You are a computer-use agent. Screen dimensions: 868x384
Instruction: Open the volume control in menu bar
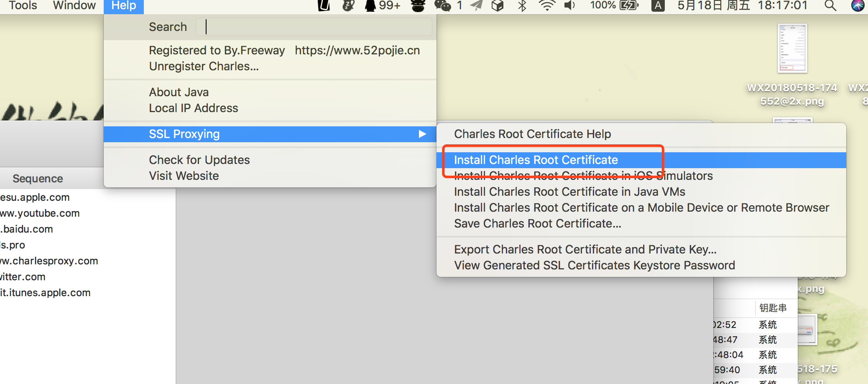pos(569,5)
